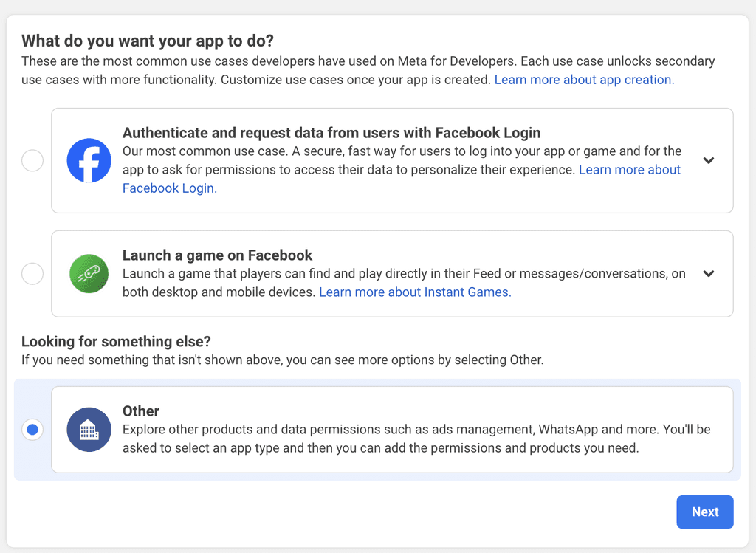Select the Facebook 'f' logo in the first card
The image size is (756, 553).
pyautogui.click(x=89, y=160)
